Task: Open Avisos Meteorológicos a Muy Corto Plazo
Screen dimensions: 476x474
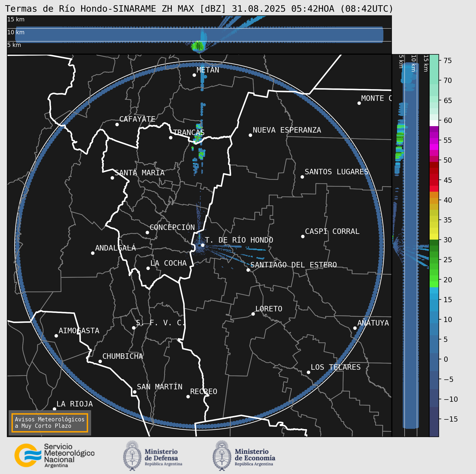Action: [x=50, y=423]
